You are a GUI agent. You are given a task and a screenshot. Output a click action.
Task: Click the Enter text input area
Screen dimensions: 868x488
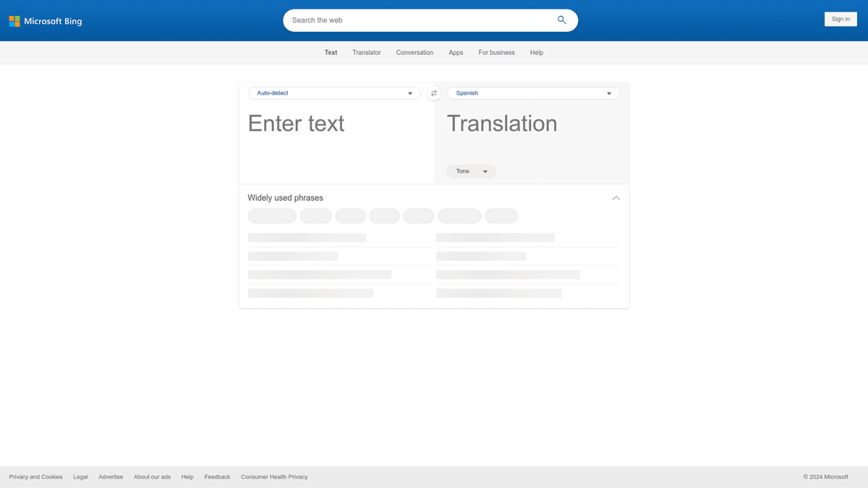pyautogui.click(x=336, y=141)
